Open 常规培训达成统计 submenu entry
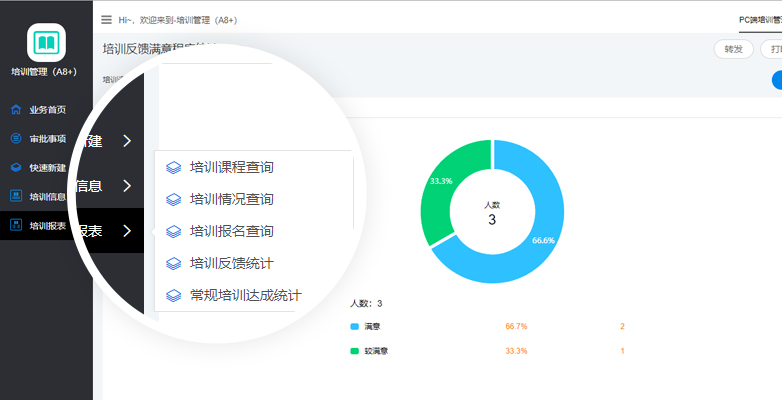The image size is (782, 400). tap(245, 295)
